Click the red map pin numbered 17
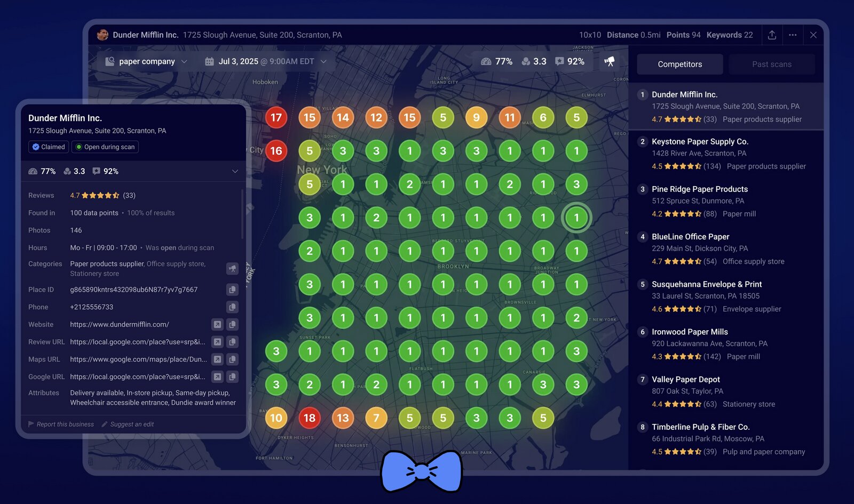This screenshot has height=504, width=854. (276, 117)
